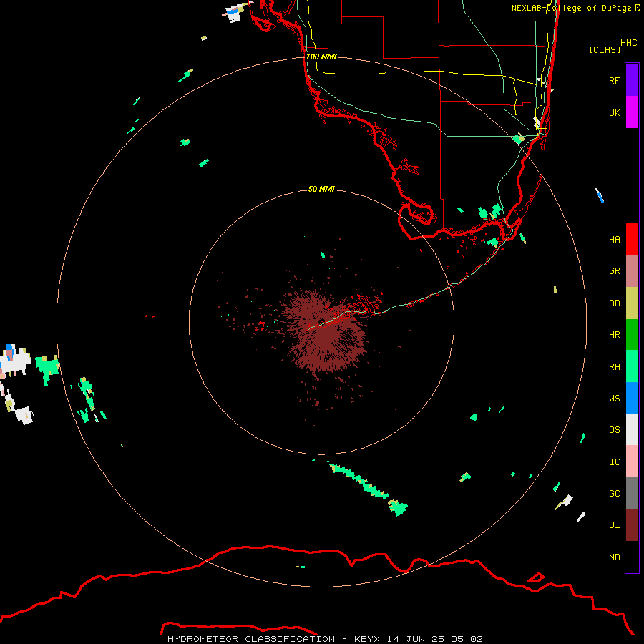Select the GC gray legend swatch

pyautogui.click(x=632, y=493)
